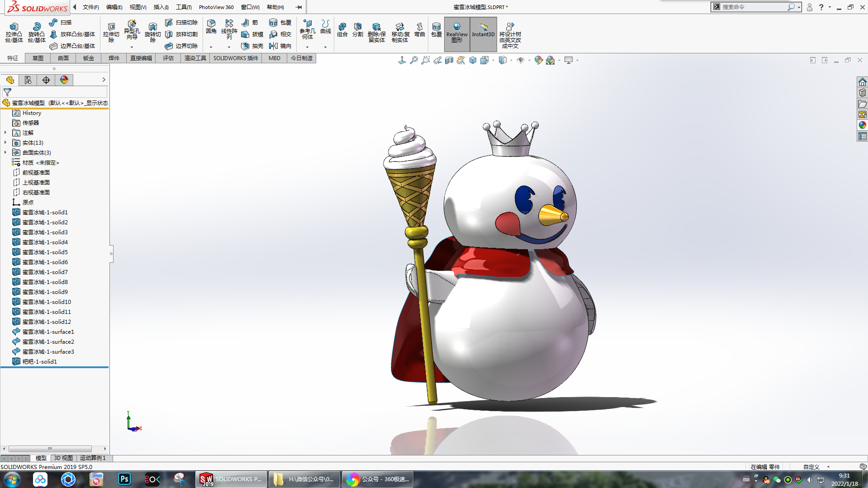Expand the 注解 annotations node
This screenshot has width=868, height=488.
point(5,133)
